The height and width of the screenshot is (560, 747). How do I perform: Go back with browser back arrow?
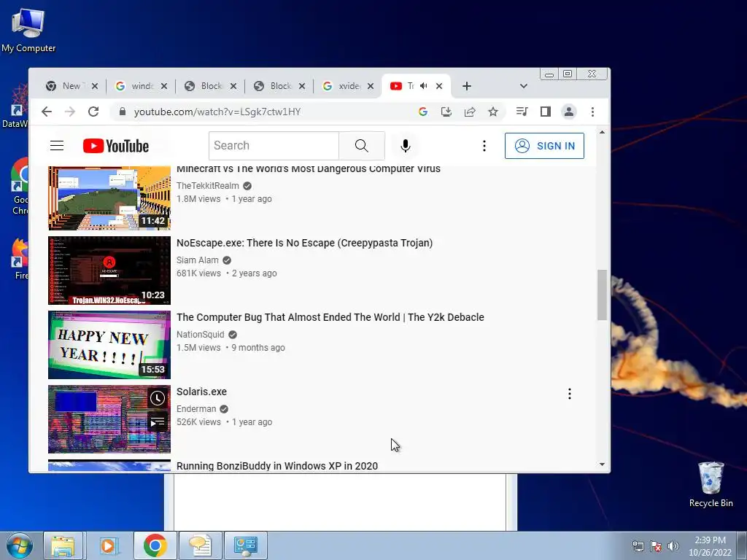point(46,112)
